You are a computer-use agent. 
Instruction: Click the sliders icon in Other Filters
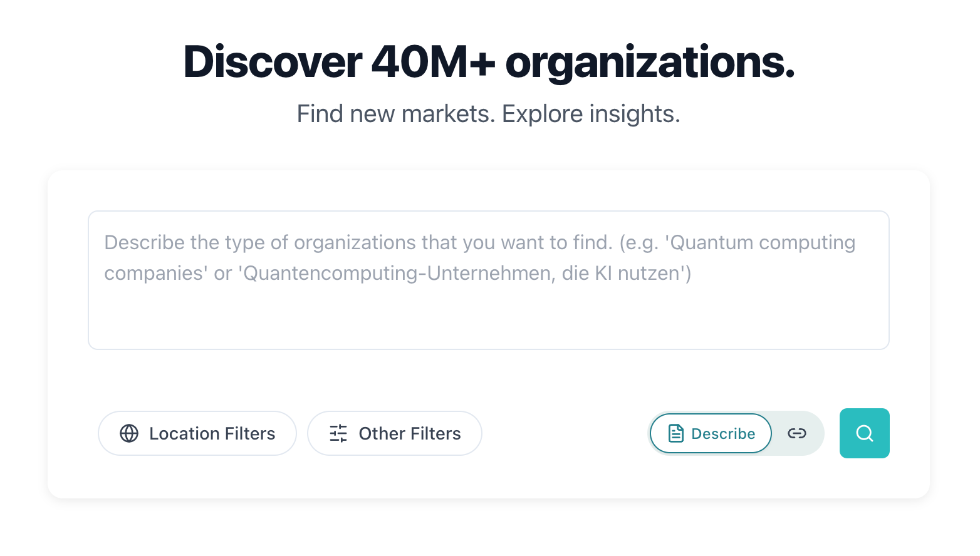click(x=338, y=433)
